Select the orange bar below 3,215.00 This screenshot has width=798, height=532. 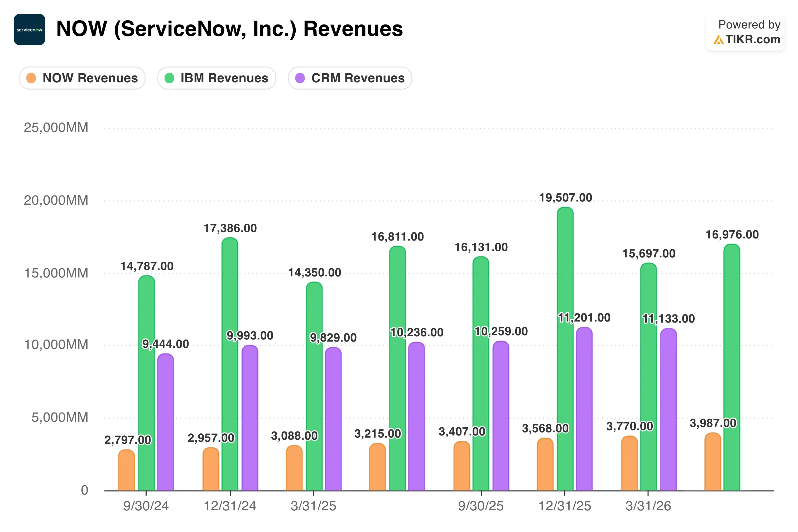click(377, 467)
